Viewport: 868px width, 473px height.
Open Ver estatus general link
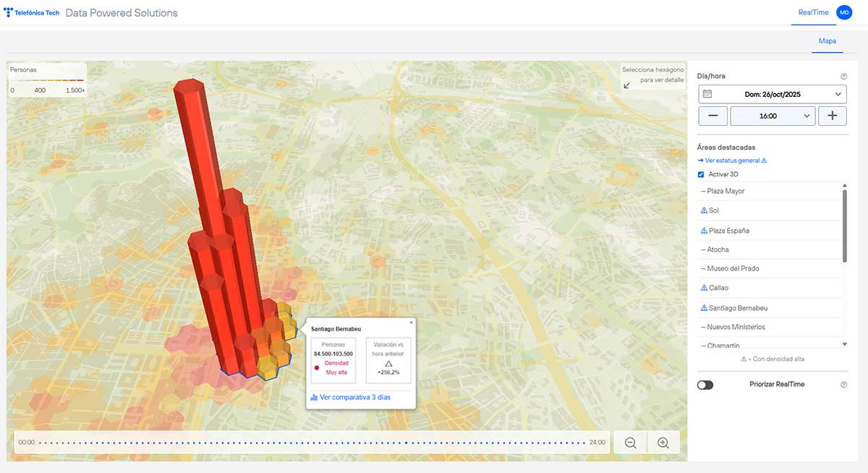coord(731,161)
